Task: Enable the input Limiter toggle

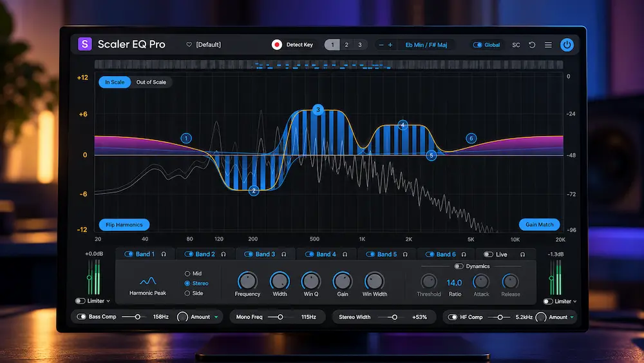Action: pos(80,301)
